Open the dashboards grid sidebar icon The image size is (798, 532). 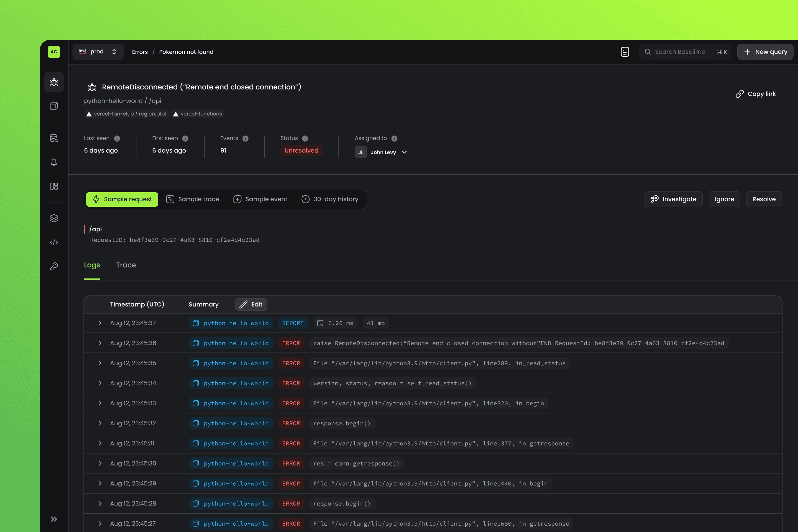tap(54, 186)
